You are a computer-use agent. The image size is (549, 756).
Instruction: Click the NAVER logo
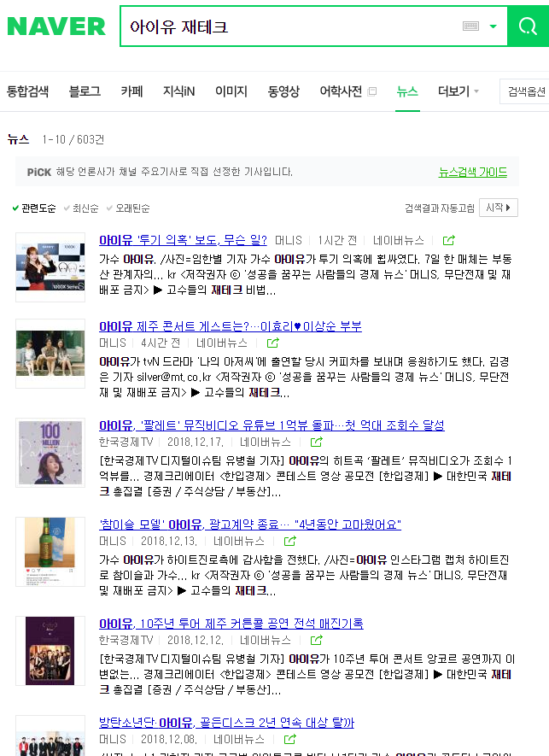pos(56,26)
